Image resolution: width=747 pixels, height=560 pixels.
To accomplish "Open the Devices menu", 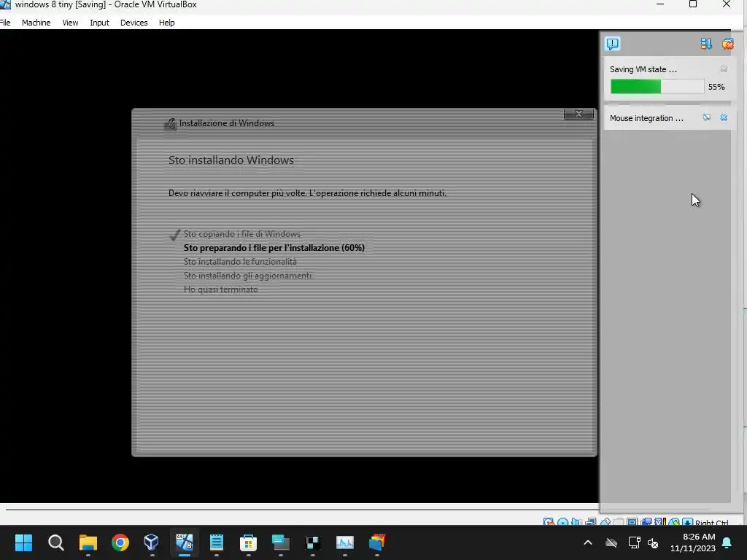I will coord(134,23).
